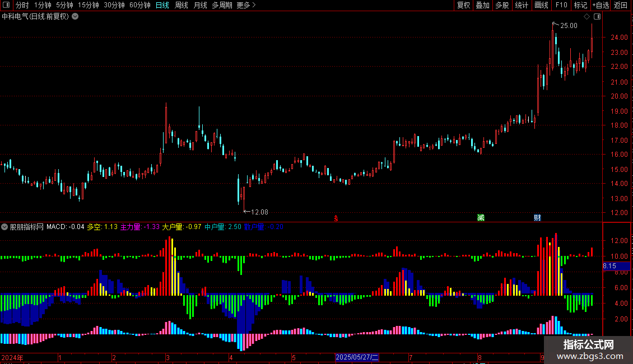The image size is (633, 364).
Task: Click the 12.08 low price annotation
Action: point(259,212)
